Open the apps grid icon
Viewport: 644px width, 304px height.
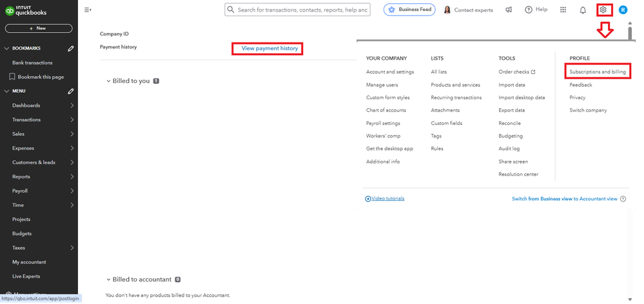pyautogui.click(x=563, y=10)
